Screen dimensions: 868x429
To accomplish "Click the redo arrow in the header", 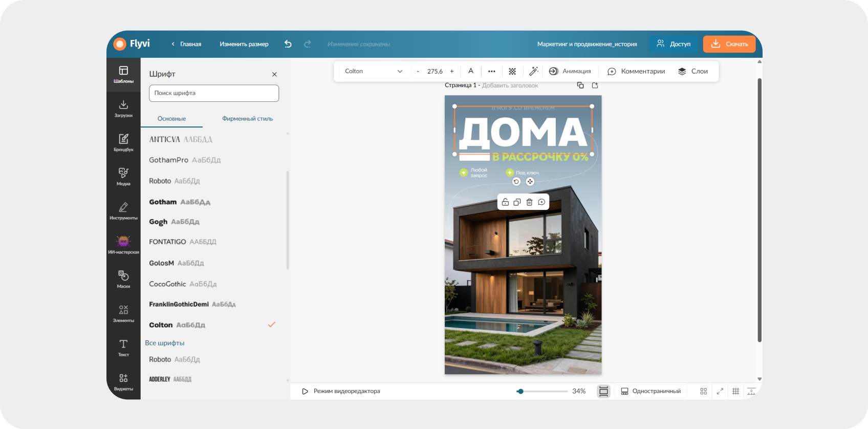I will pyautogui.click(x=308, y=44).
